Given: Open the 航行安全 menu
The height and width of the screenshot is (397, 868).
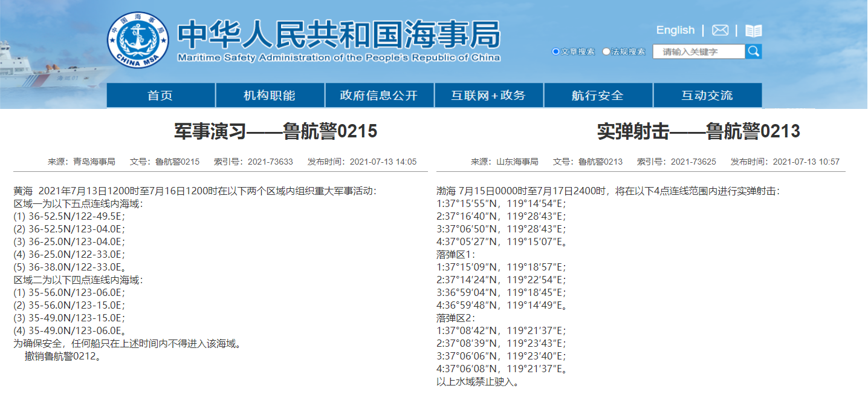Looking at the screenshot, I should 598,96.
